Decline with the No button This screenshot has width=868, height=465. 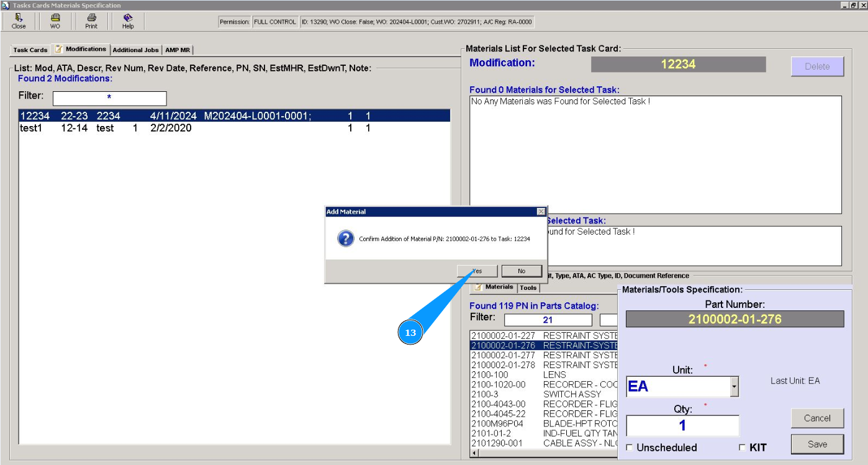pos(522,271)
